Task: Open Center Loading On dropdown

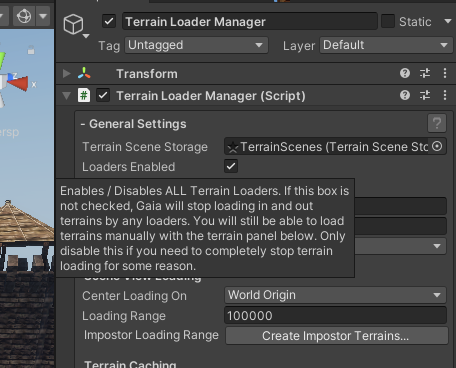Action: 335,295
